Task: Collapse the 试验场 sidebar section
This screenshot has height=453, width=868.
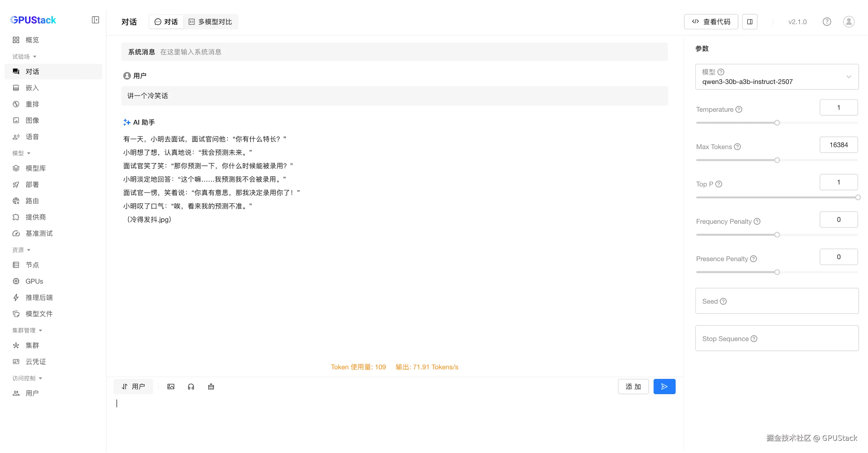Action: coord(24,57)
